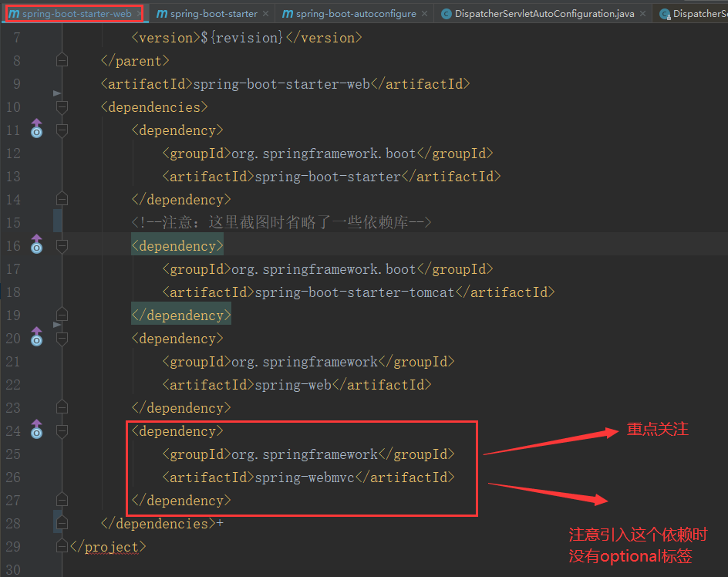Screen dimensions: 728x577
Task: Close the spring-boot-autoconfigure tab
Action: pos(425,13)
